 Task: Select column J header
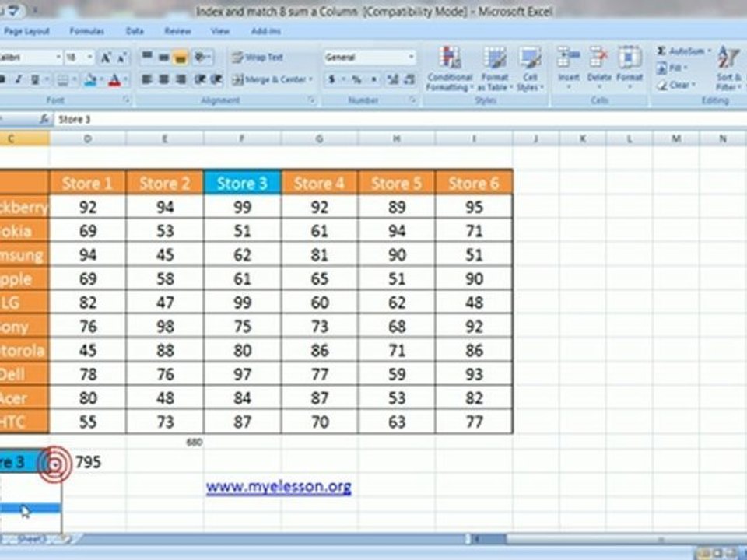tap(536, 139)
